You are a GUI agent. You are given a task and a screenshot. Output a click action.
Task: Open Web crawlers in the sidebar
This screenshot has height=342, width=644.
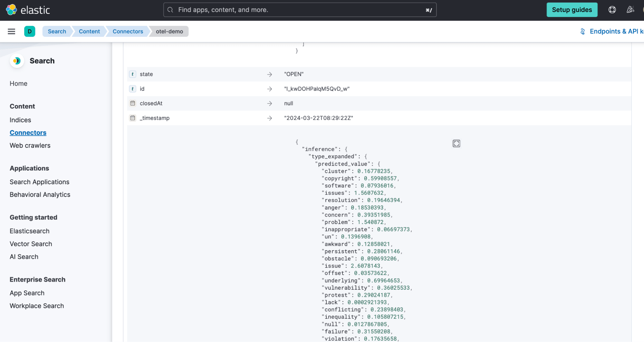[x=30, y=145]
